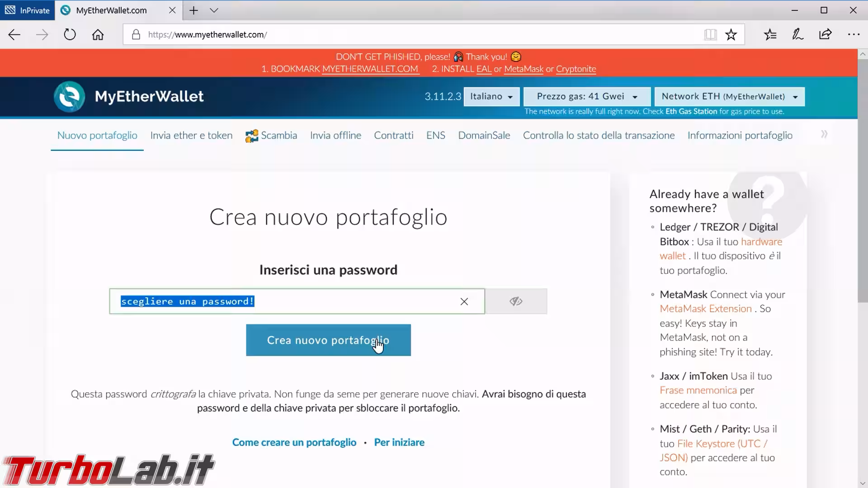Open Come creare un portafoglio link

[294, 442]
